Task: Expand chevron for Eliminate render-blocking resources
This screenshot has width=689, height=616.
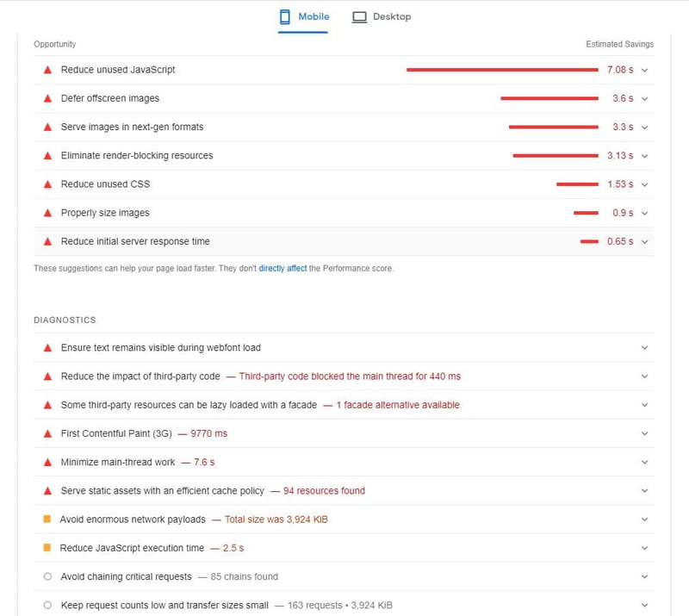Action: click(x=644, y=156)
